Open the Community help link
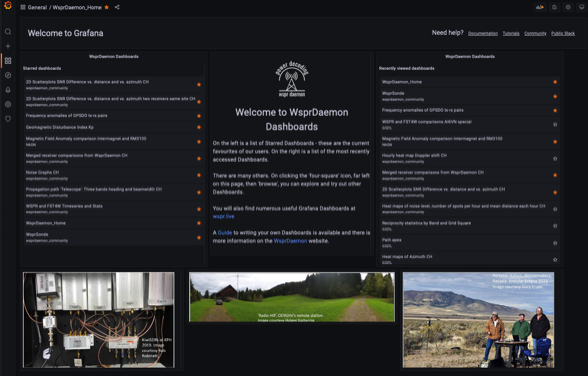Image resolution: width=588 pixels, height=376 pixels. tap(535, 33)
